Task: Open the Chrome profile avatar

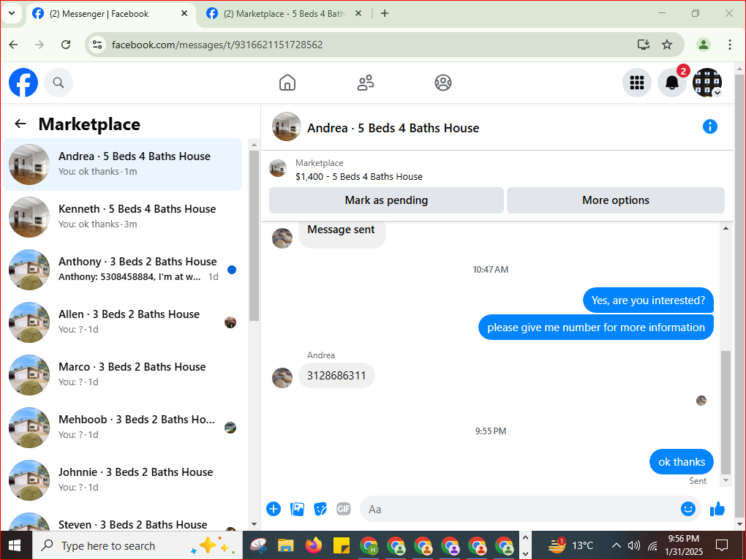Action: 703,45
